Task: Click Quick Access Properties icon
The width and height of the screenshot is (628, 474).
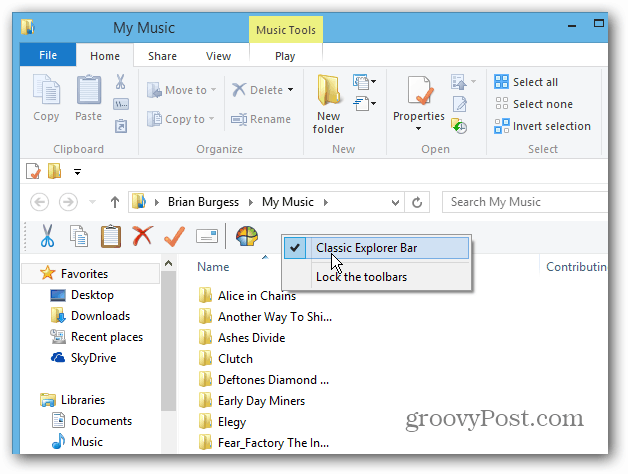Action: (x=33, y=171)
